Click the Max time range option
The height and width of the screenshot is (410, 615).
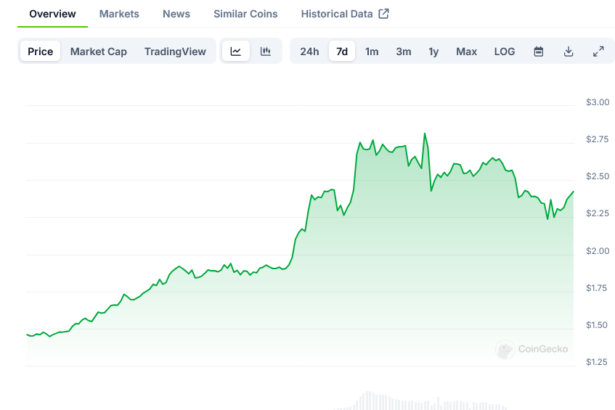(466, 51)
